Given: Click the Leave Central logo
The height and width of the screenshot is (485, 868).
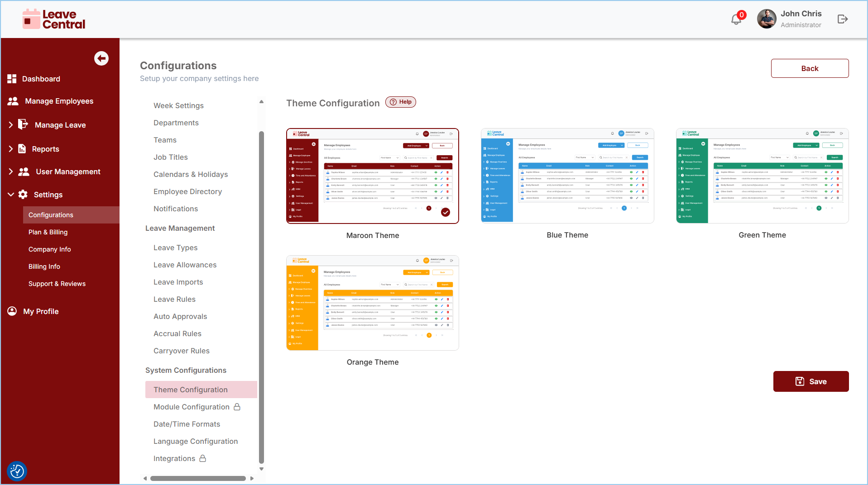Looking at the screenshot, I should point(54,19).
